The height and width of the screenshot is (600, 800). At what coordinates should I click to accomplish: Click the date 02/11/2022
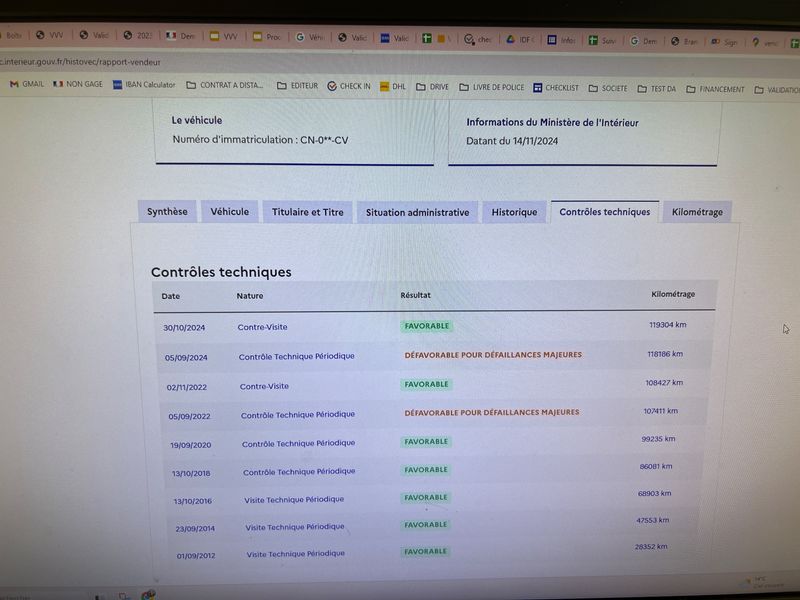point(187,387)
